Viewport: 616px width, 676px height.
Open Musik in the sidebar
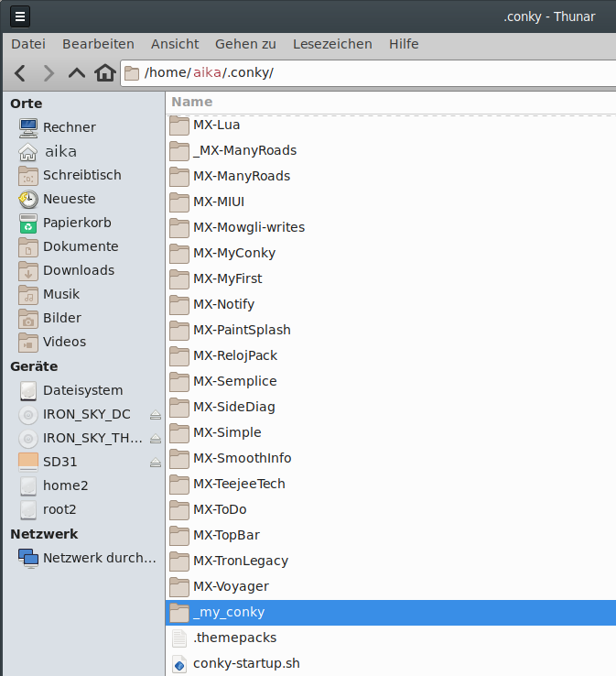pos(49,294)
